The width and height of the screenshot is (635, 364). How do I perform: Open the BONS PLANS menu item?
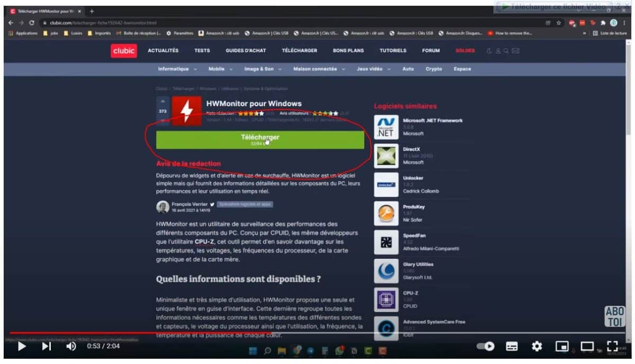click(348, 51)
